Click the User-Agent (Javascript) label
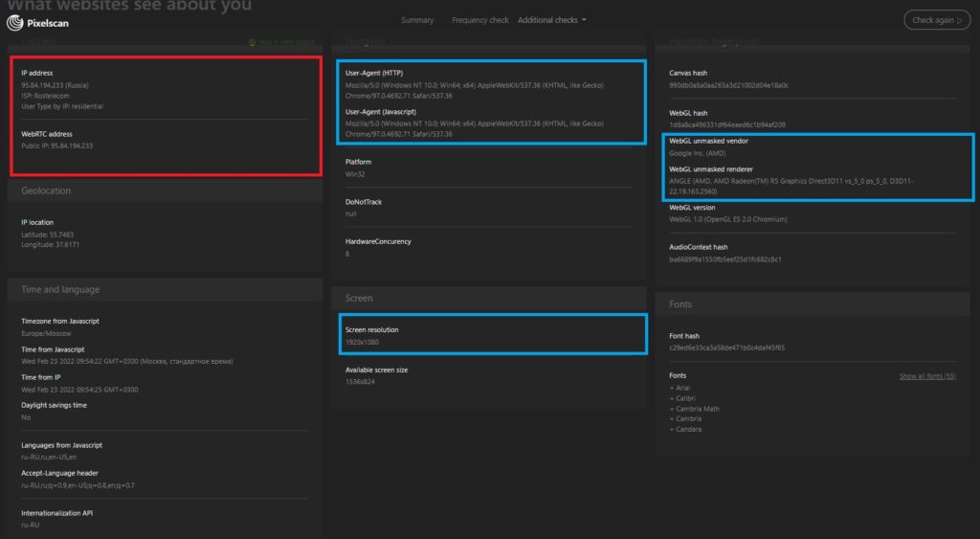 (381, 112)
